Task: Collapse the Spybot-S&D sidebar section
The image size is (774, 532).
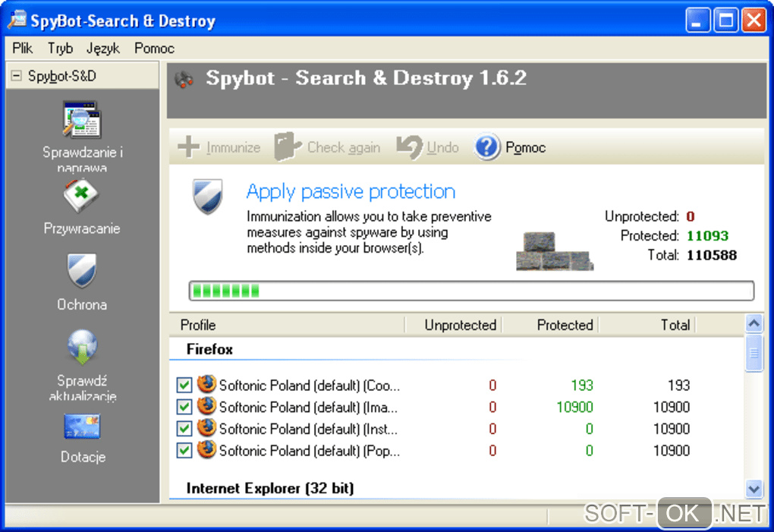Action: point(16,76)
